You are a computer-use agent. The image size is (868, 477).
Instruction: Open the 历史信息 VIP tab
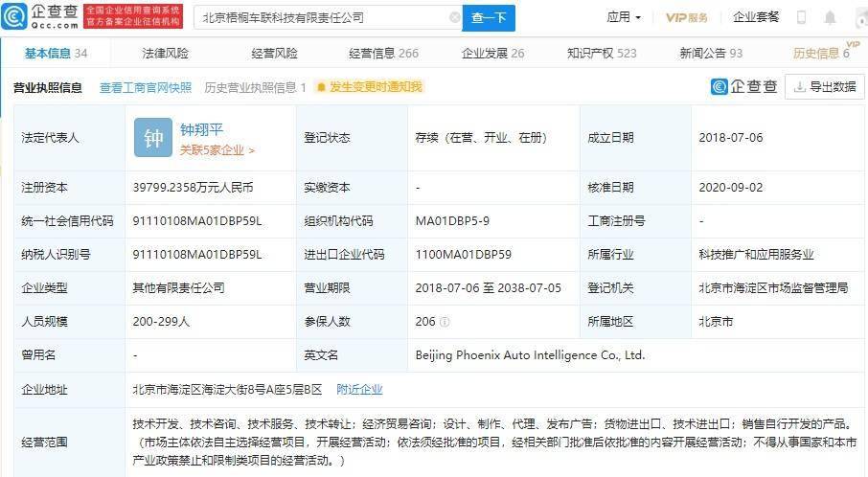821,53
